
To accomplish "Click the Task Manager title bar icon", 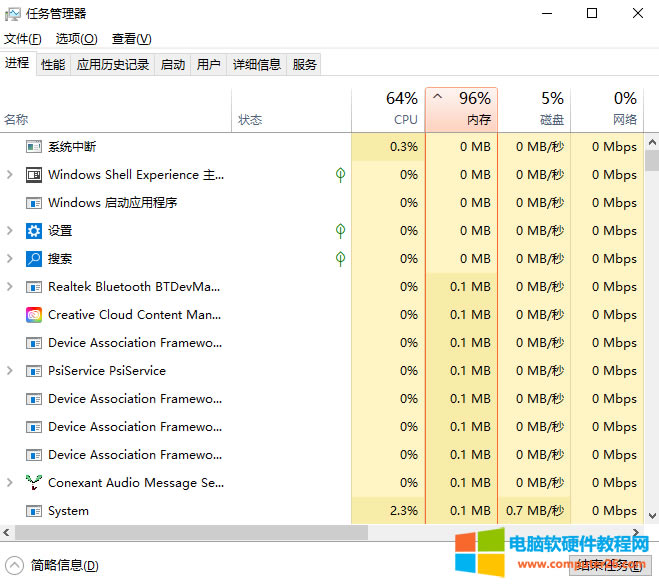I will 13,14.
